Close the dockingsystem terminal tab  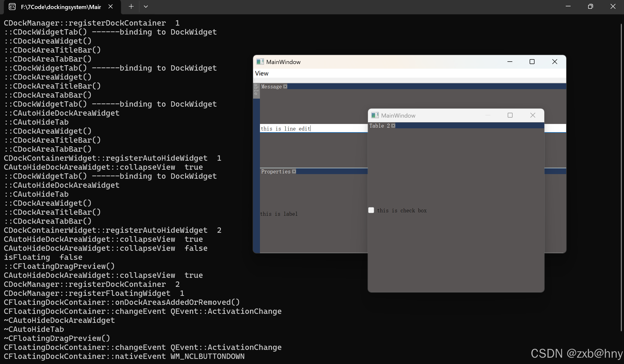[111, 7]
